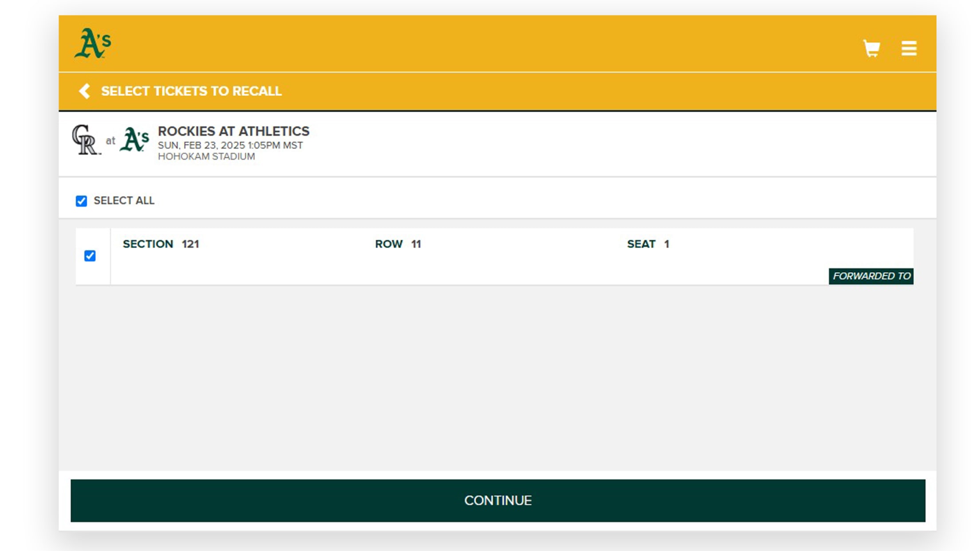
Task: Click the Hohokam Stadium venue text
Action: click(206, 156)
